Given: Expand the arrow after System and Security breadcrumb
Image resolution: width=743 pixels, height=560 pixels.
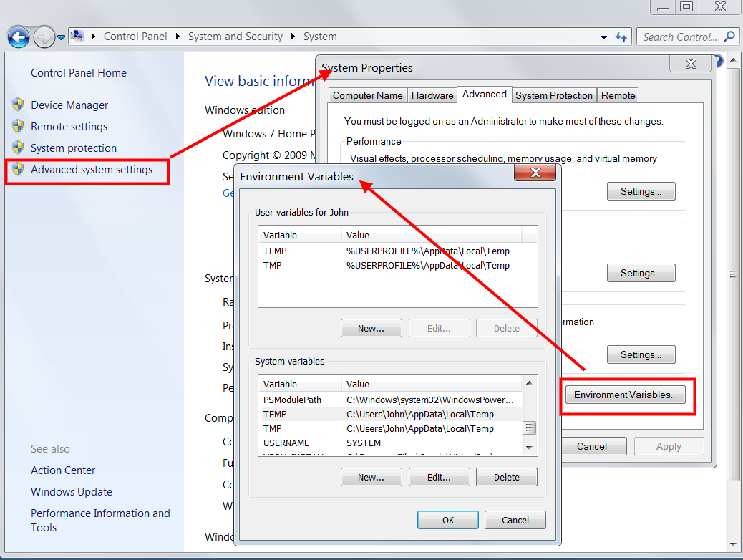Looking at the screenshot, I should [293, 37].
